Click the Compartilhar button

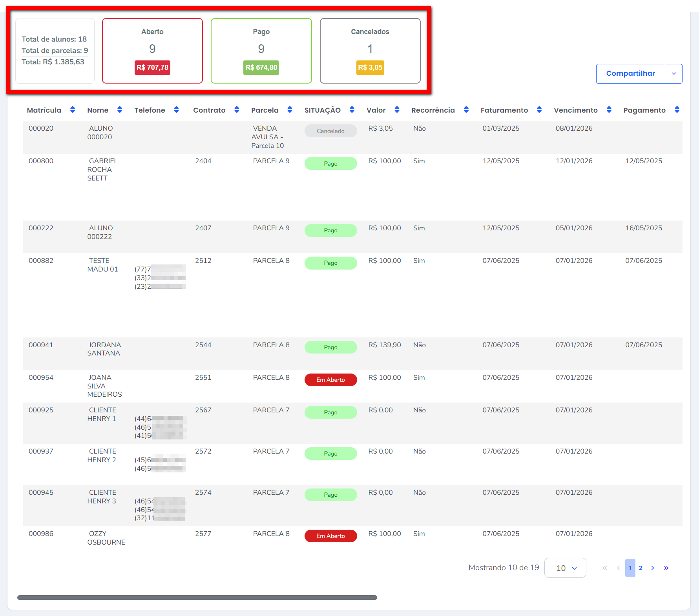(x=630, y=74)
